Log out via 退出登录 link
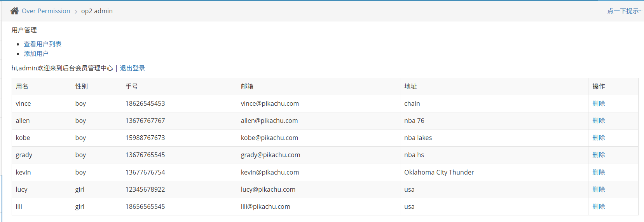Image resolution: width=644 pixels, height=222 pixels. pos(132,68)
